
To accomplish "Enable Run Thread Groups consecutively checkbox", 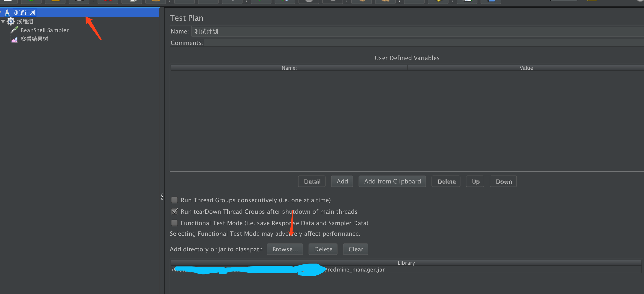I will click(x=174, y=200).
